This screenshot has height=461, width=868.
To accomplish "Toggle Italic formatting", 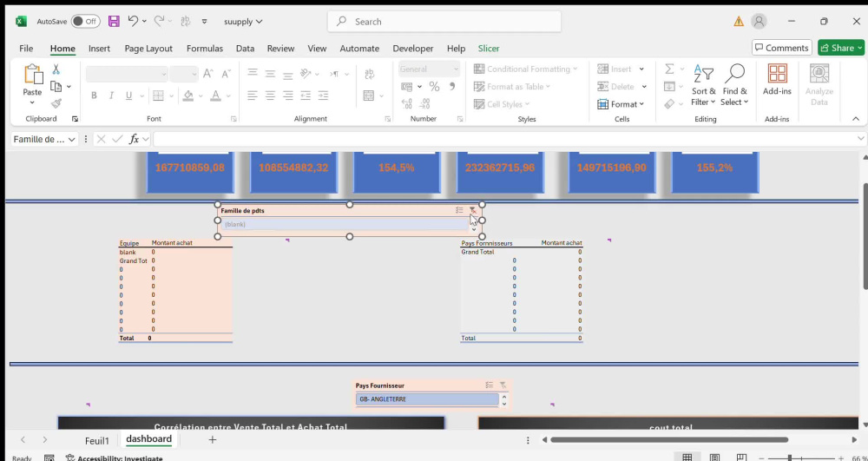I will (x=111, y=95).
